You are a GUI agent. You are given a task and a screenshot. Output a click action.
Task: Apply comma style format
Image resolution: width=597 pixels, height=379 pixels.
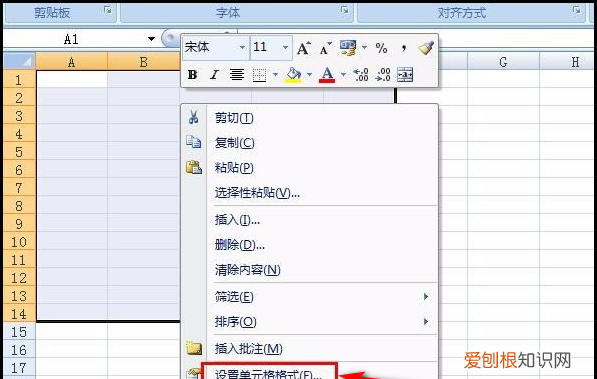click(403, 48)
